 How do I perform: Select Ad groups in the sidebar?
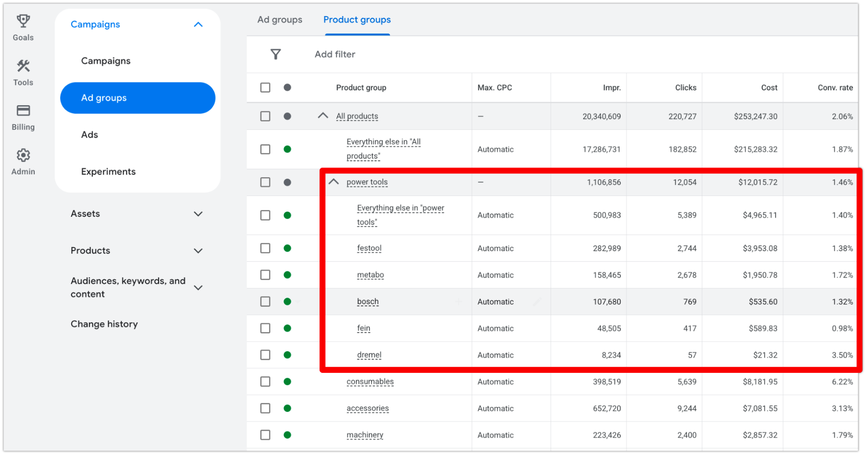coord(138,98)
